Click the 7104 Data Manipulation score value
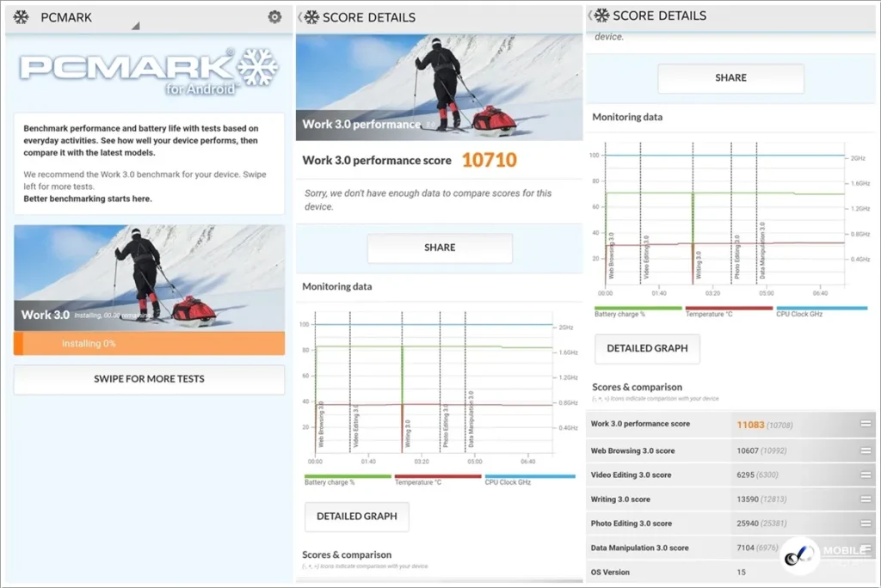The height and width of the screenshot is (588, 881). point(745,548)
